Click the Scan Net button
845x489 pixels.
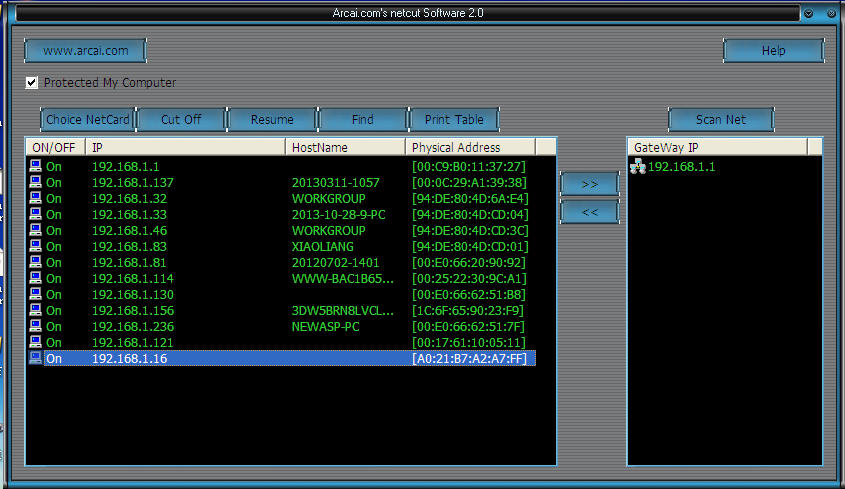pos(721,120)
